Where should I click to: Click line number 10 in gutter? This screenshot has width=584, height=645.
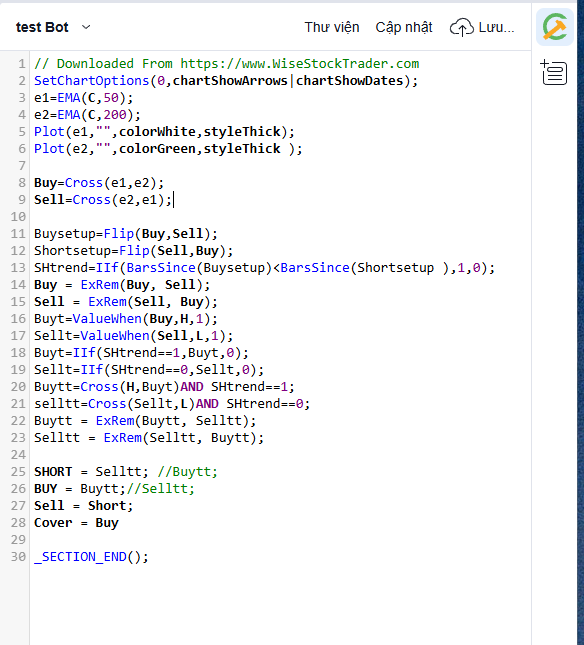[18, 216]
